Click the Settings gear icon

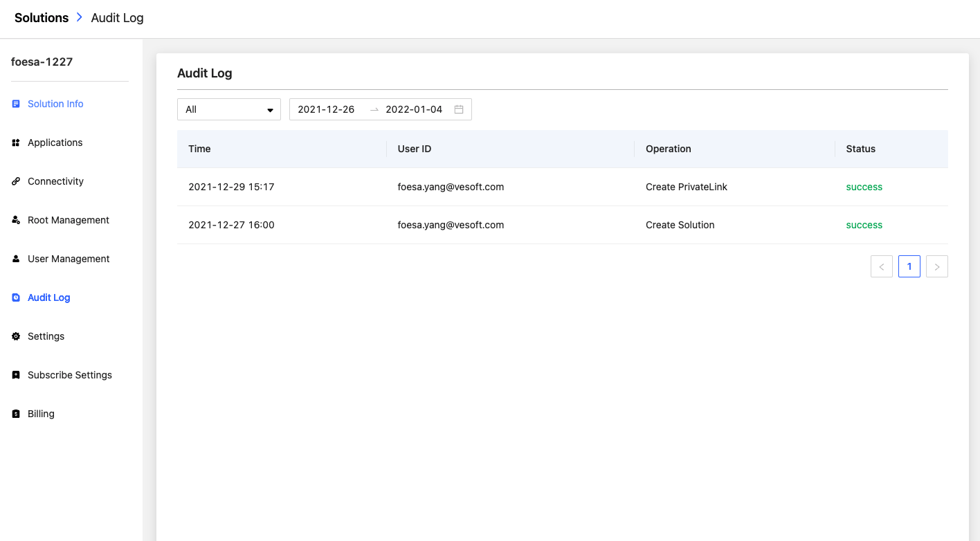click(x=16, y=336)
